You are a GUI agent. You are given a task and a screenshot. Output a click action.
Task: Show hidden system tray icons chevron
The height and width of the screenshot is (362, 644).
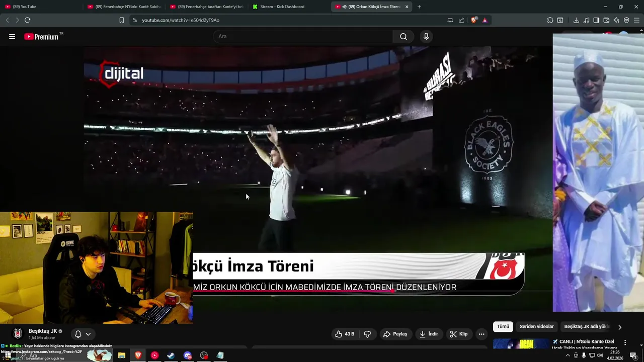coord(568,355)
